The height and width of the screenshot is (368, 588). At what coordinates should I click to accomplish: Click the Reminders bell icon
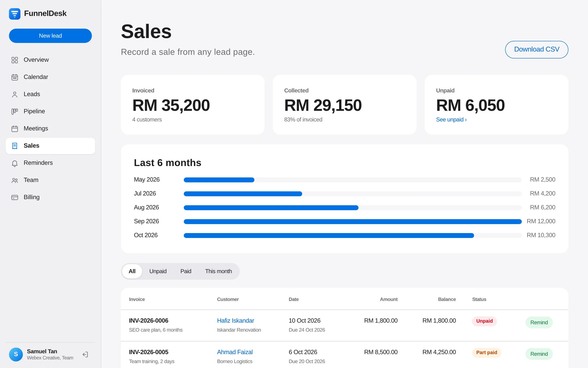(15, 163)
